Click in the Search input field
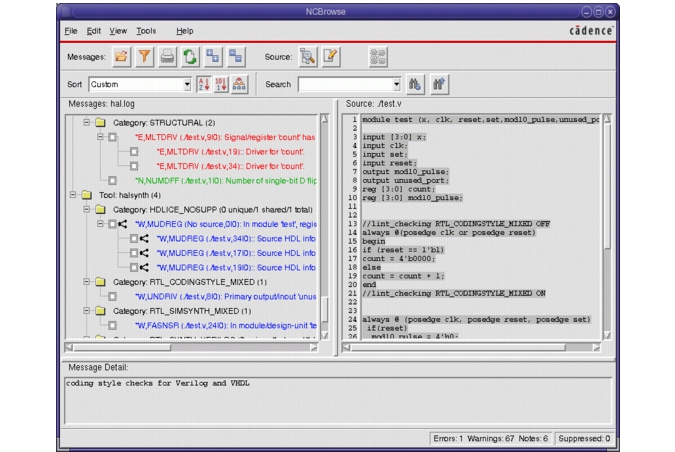The image size is (675, 452). point(345,84)
